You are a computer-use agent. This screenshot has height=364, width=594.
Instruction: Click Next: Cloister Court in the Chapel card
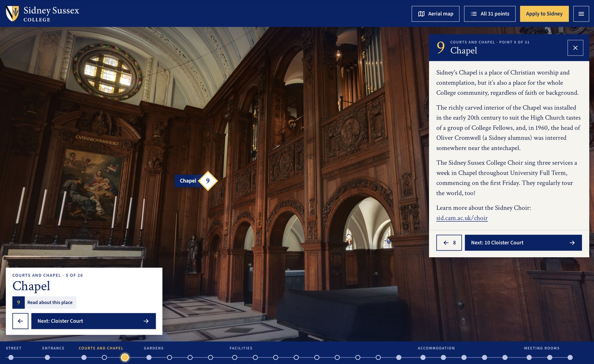pos(93,321)
